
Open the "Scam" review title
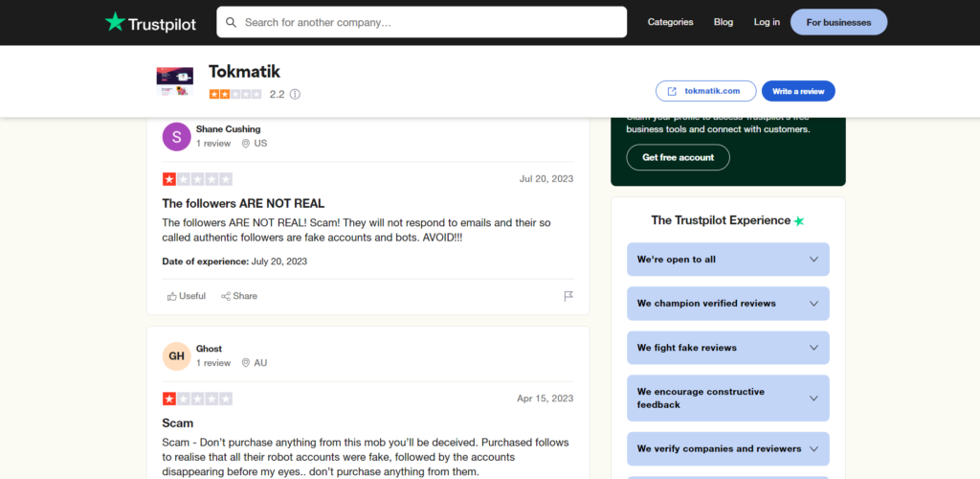coord(177,422)
